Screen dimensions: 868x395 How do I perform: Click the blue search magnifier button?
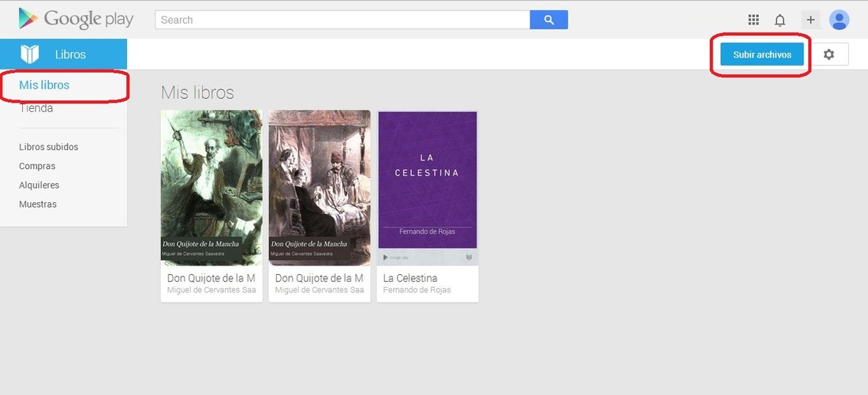(x=548, y=20)
